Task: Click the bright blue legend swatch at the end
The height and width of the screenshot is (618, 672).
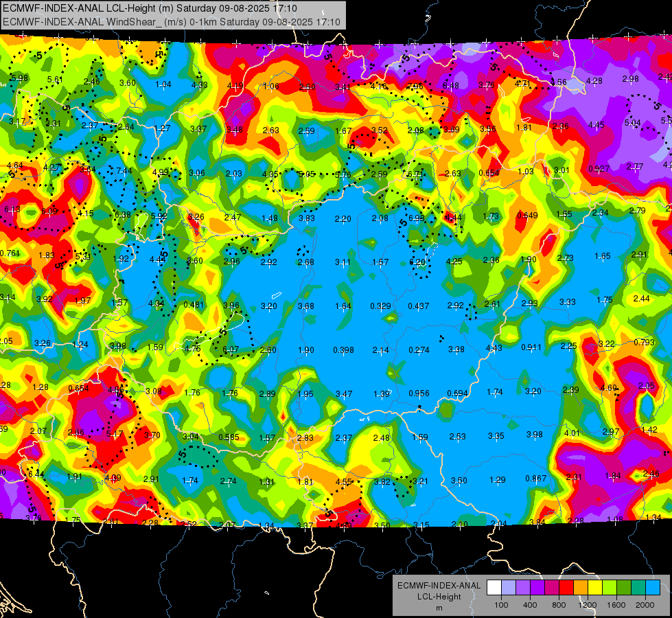Action: (653, 588)
